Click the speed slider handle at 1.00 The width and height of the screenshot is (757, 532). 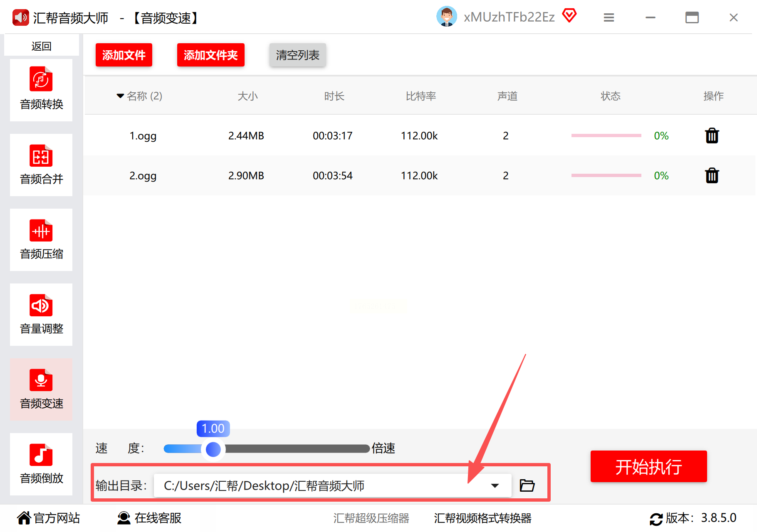[x=213, y=449]
